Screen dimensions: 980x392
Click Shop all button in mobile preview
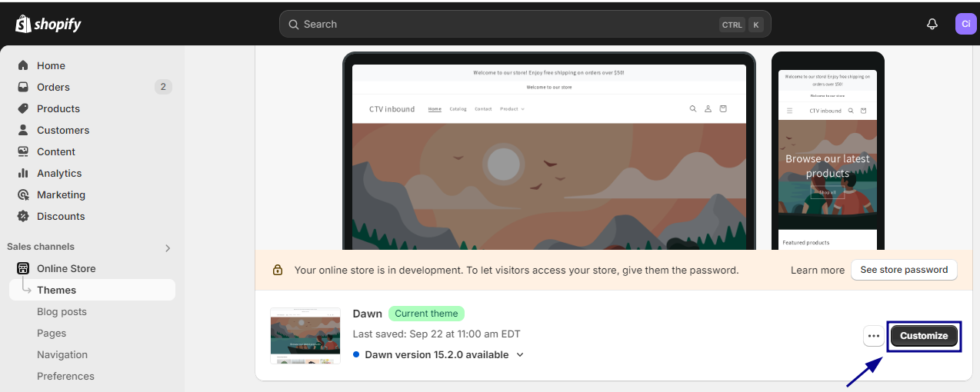click(827, 192)
